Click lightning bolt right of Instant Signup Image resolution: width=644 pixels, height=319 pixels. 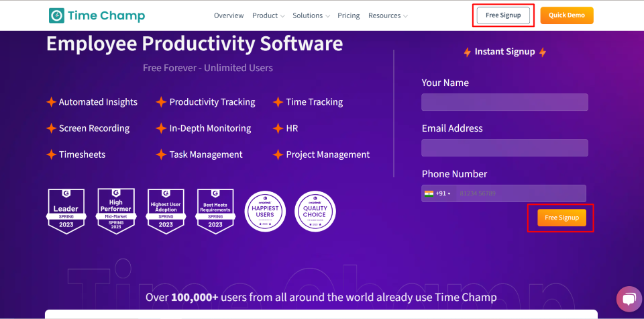point(543,52)
